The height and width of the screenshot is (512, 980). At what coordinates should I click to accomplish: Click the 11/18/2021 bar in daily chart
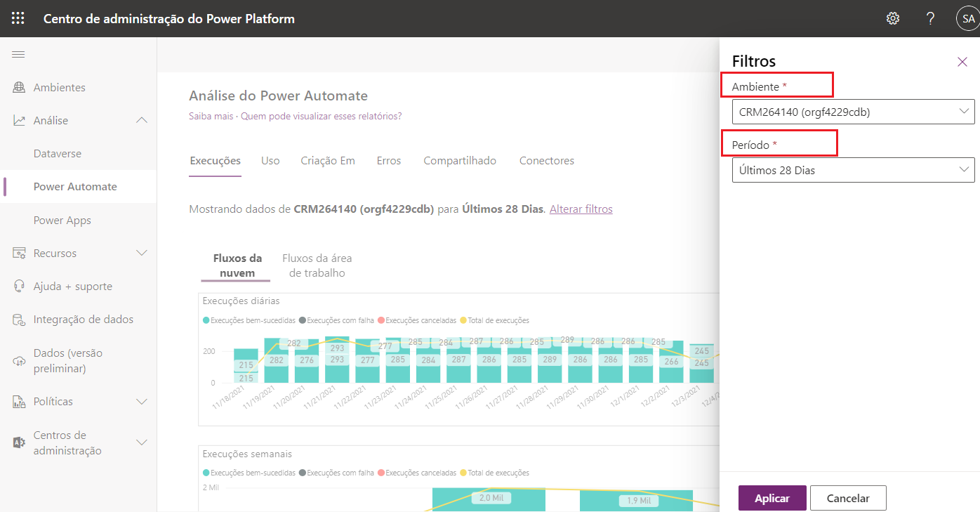pyautogui.click(x=246, y=366)
